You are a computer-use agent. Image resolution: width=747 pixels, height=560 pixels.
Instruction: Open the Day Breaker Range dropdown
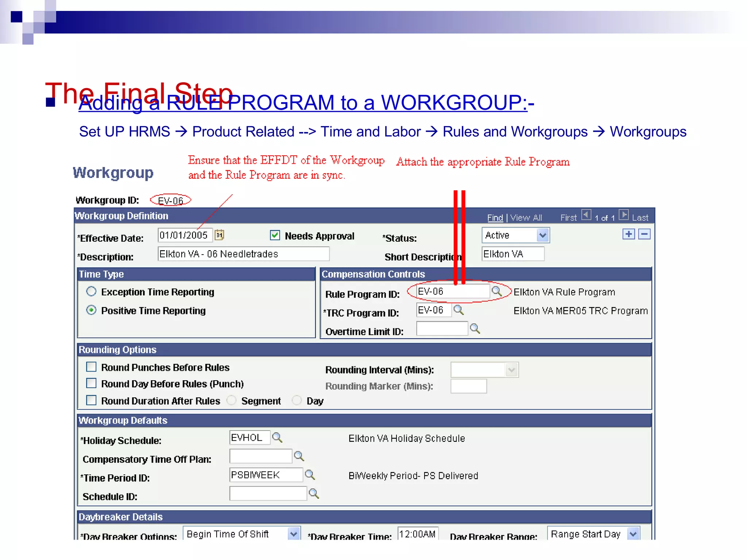tap(633, 534)
